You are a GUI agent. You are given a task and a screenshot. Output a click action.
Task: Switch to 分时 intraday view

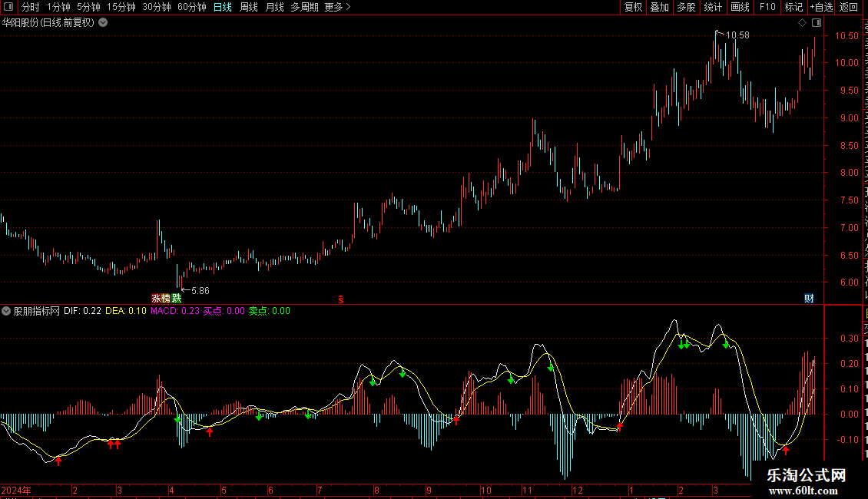31,7
